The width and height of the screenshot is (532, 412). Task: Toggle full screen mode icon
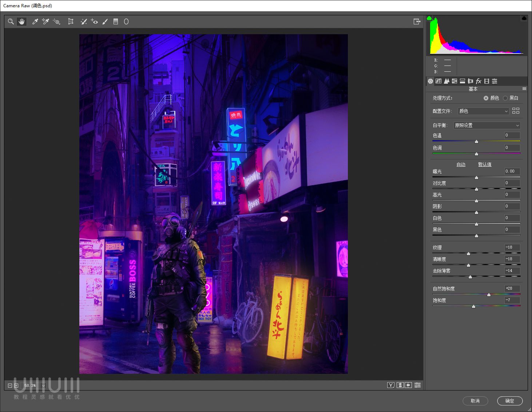tap(417, 21)
